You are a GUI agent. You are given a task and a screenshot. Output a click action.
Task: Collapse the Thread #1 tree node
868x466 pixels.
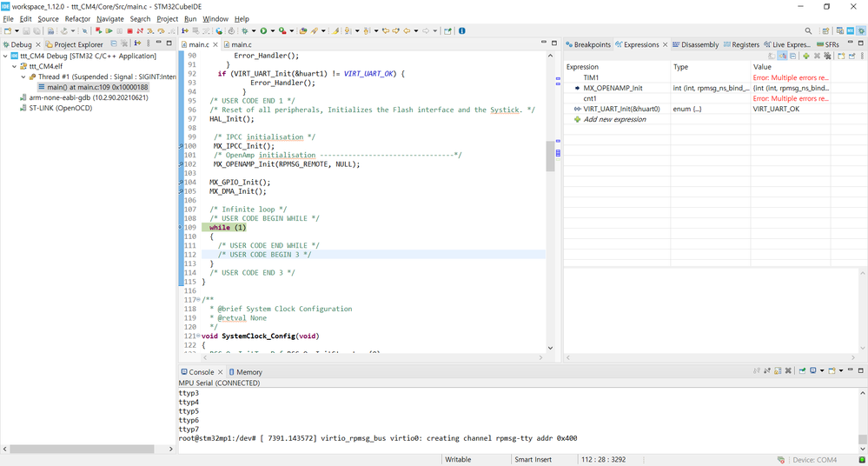tap(23, 77)
